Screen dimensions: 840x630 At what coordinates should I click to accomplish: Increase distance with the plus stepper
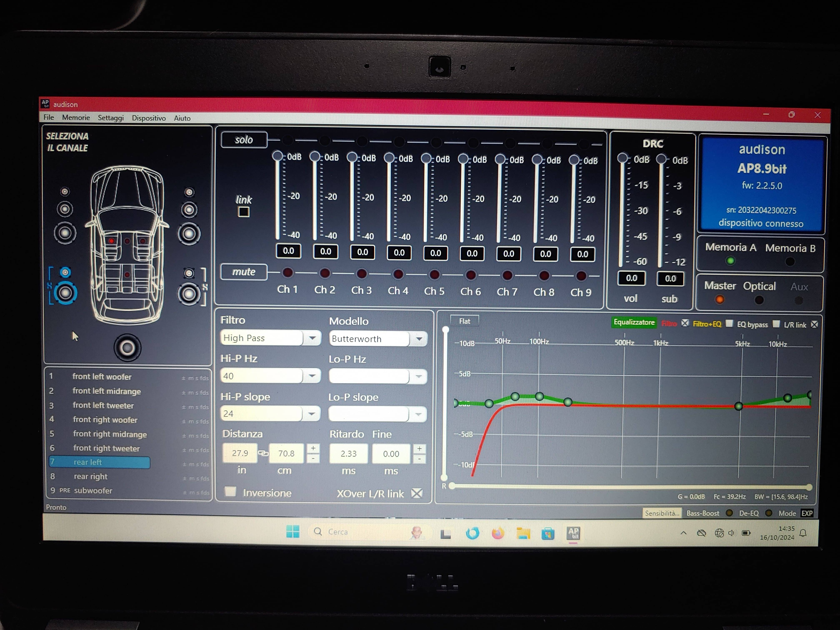click(313, 449)
